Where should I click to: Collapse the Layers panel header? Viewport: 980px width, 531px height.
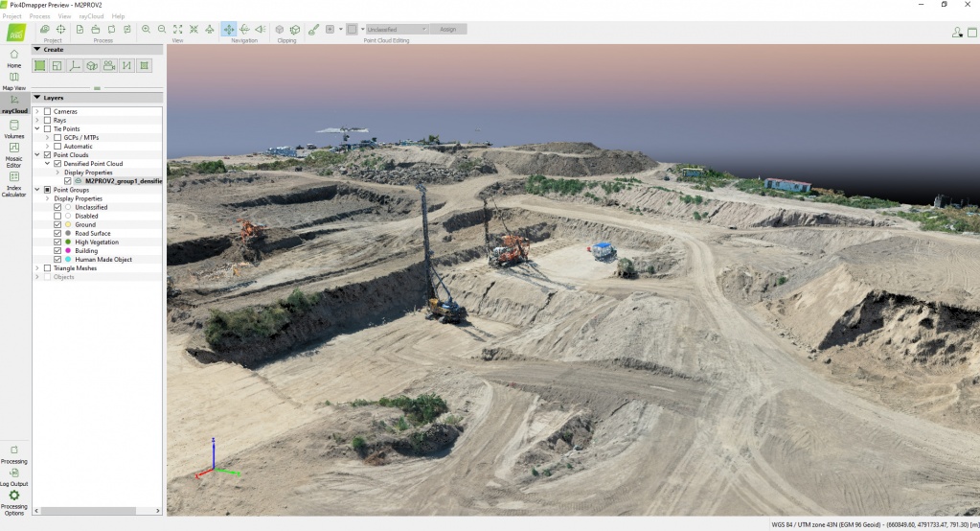click(x=37, y=97)
